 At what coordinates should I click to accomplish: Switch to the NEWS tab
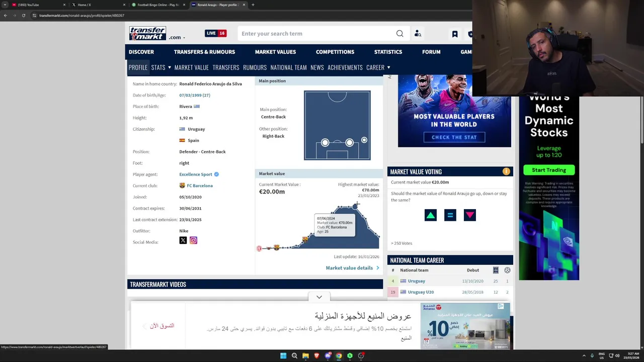317,67
